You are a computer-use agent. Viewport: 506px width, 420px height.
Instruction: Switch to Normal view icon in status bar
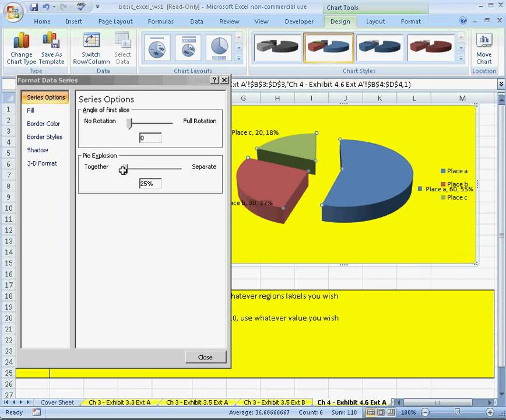tap(371, 412)
